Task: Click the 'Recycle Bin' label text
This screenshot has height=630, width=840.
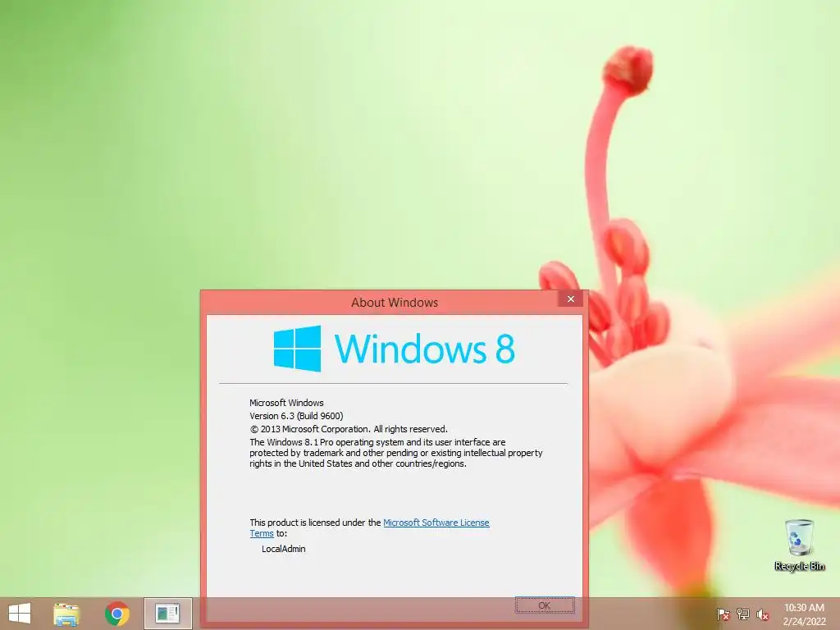Action: [799, 566]
